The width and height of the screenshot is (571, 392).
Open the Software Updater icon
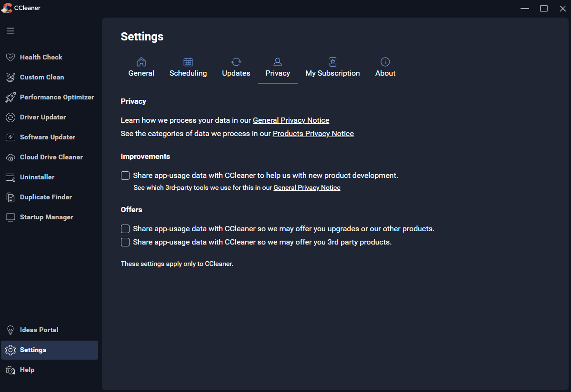[10, 137]
